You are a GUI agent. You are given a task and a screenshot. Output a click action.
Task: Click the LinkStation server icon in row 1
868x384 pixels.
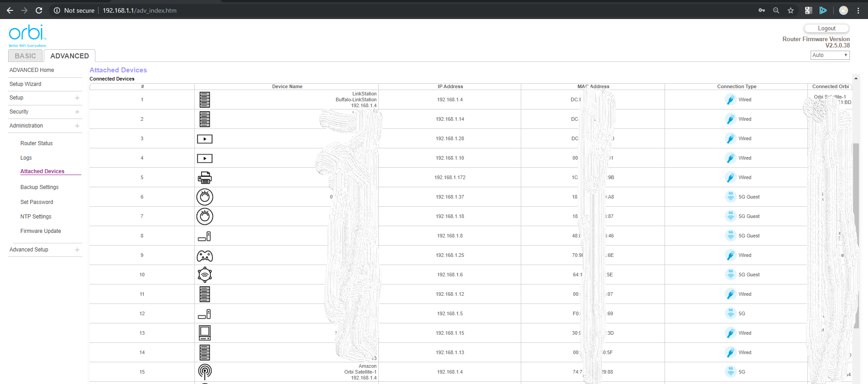click(x=205, y=100)
